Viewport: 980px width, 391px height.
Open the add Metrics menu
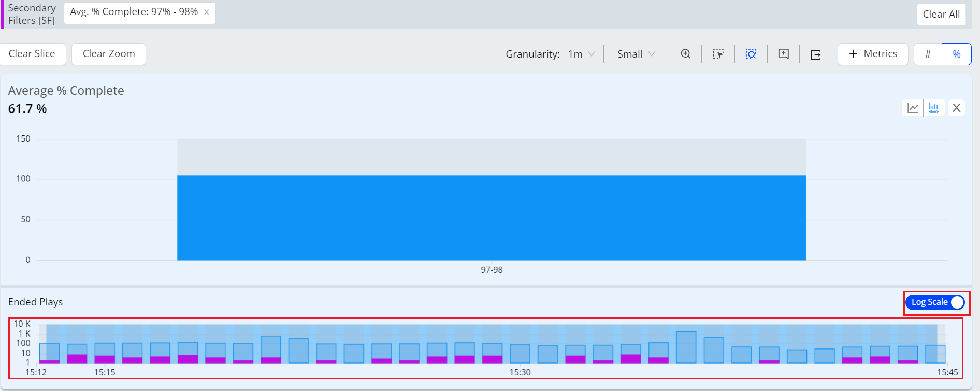pyautogui.click(x=873, y=54)
